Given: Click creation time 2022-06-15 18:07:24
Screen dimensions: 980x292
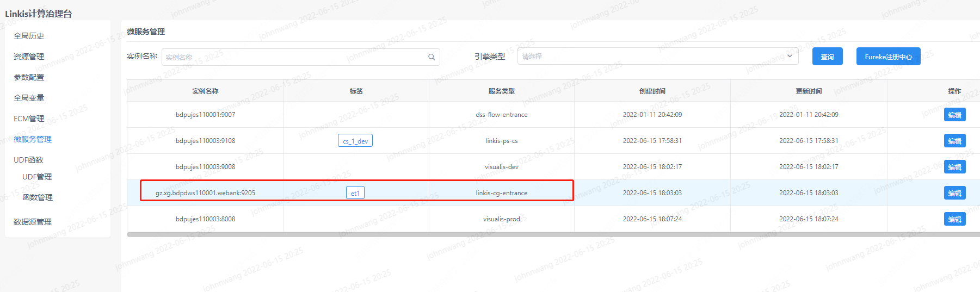Looking at the screenshot, I should [652, 219].
